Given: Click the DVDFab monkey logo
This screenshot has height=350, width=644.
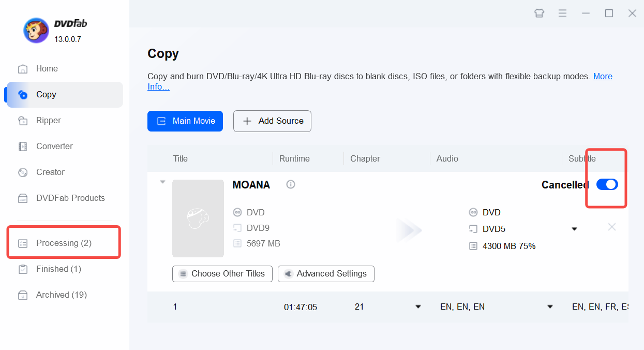Looking at the screenshot, I should 36,31.
